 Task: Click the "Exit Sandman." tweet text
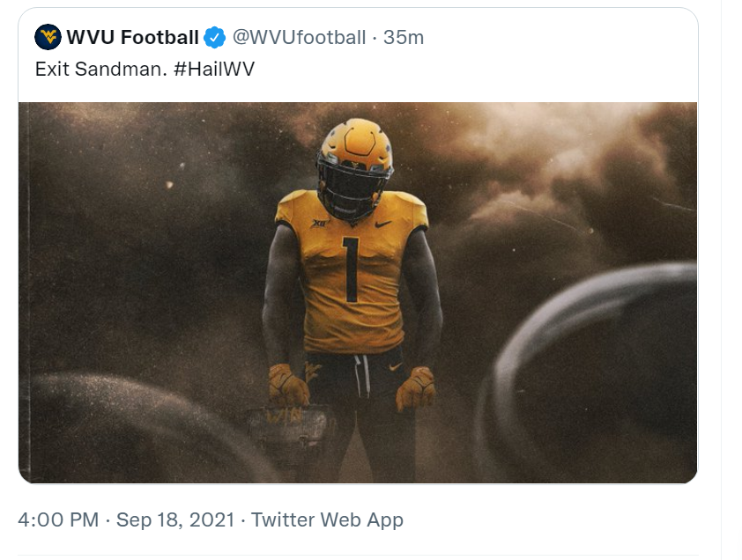[100, 69]
